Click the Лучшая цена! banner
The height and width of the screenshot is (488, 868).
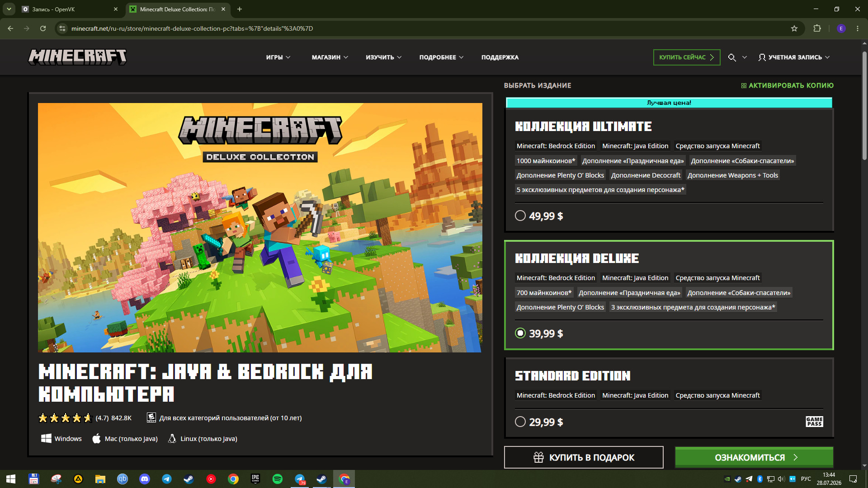(669, 103)
